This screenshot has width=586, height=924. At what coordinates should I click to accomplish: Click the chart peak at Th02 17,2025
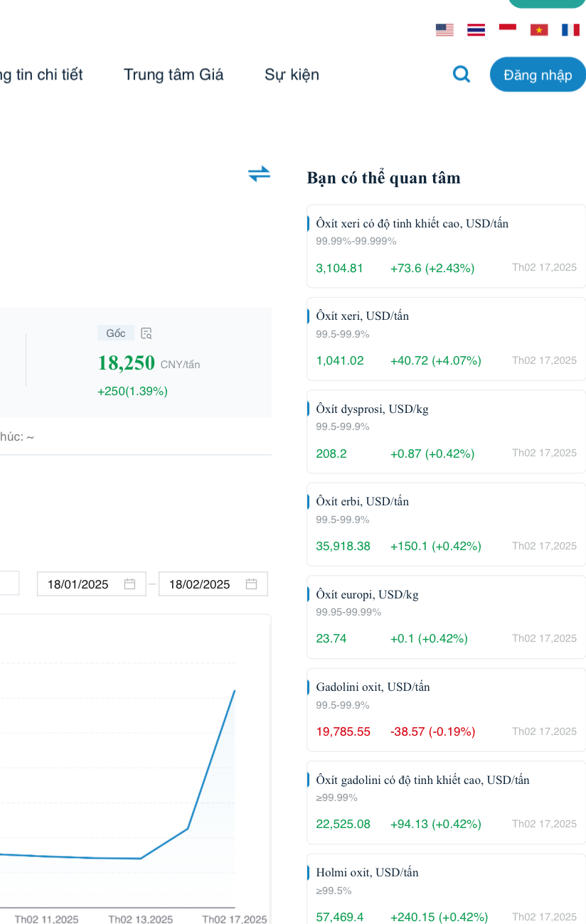(x=235, y=690)
